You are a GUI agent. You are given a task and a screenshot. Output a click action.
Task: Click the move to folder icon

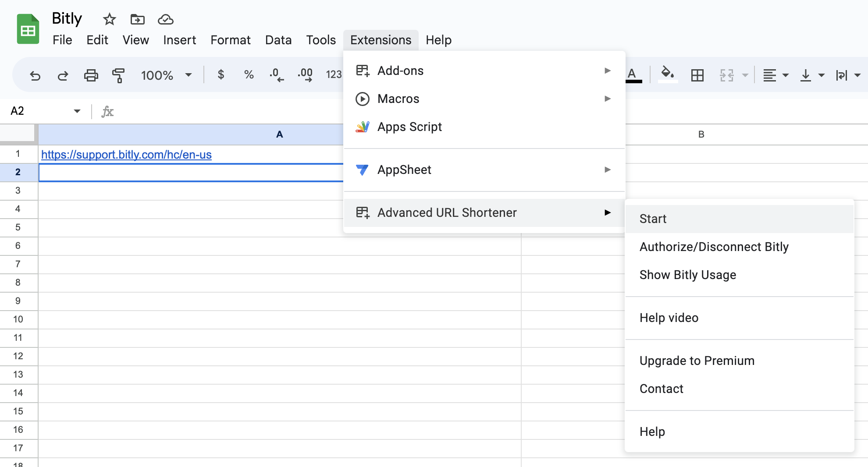[137, 19]
